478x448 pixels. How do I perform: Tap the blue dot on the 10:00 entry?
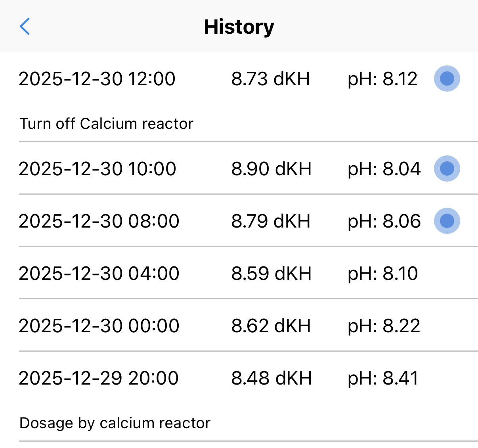coord(447,168)
